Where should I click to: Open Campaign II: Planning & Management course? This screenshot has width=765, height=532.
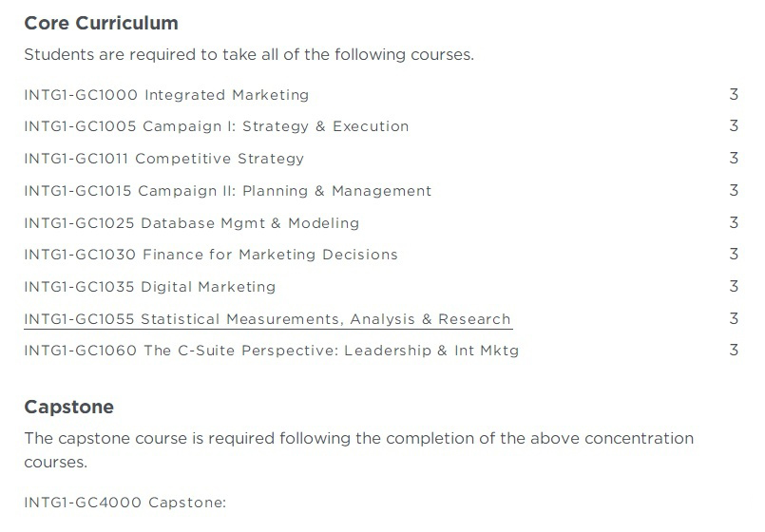tap(227, 191)
